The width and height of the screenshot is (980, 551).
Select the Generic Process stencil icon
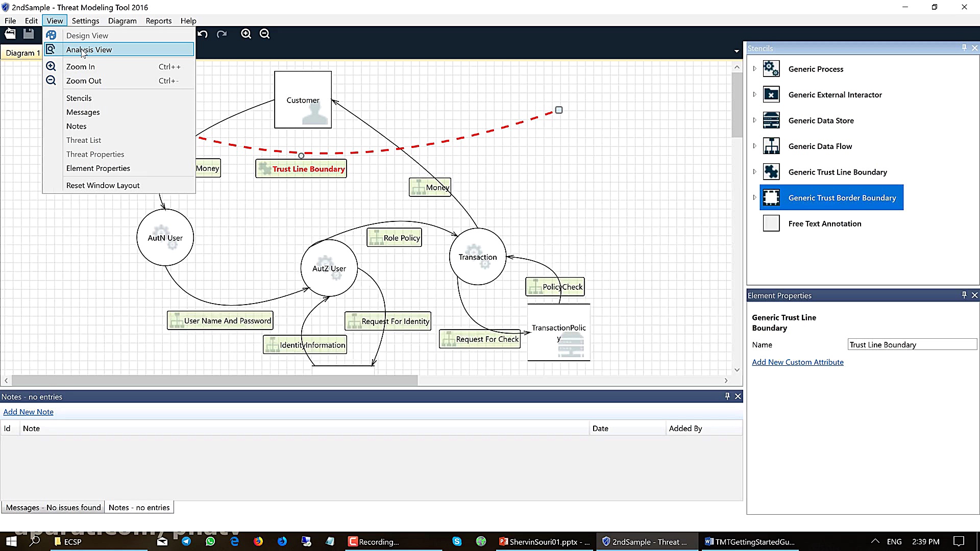[771, 68]
